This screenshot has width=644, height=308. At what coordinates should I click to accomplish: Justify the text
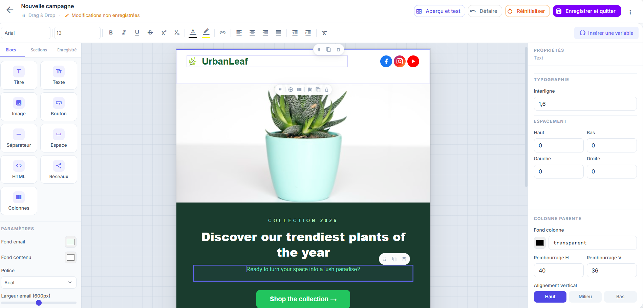point(278,33)
